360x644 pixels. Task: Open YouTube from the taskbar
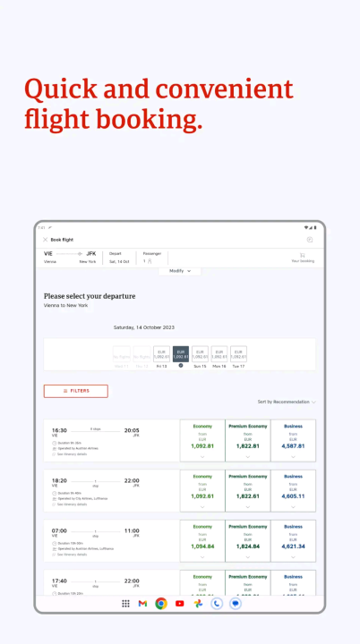pos(180,604)
